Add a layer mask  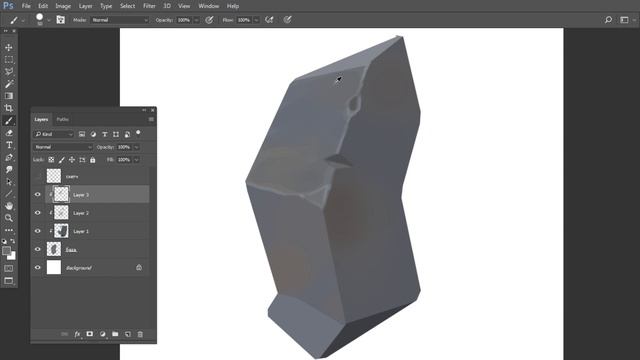89,334
